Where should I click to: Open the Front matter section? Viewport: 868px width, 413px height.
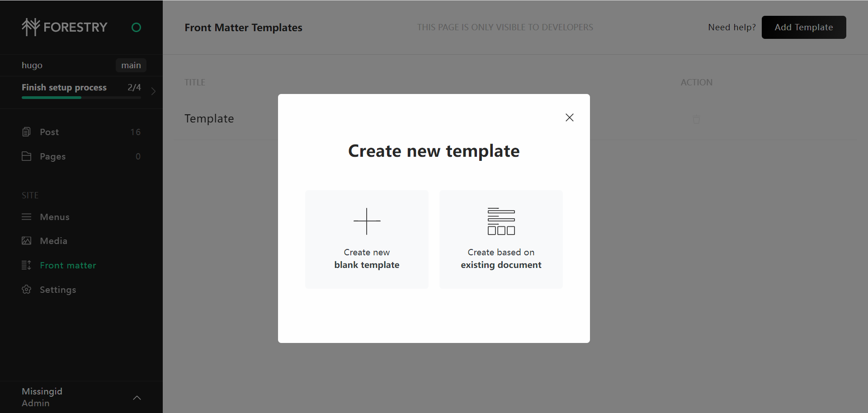tap(68, 265)
